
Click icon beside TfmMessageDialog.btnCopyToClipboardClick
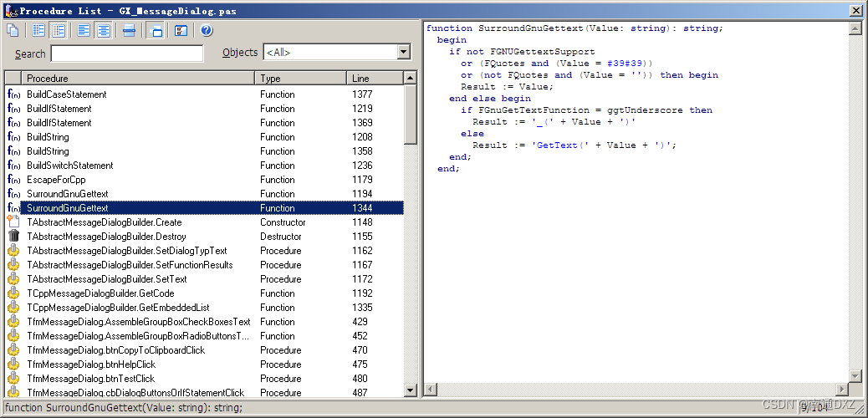14,350
